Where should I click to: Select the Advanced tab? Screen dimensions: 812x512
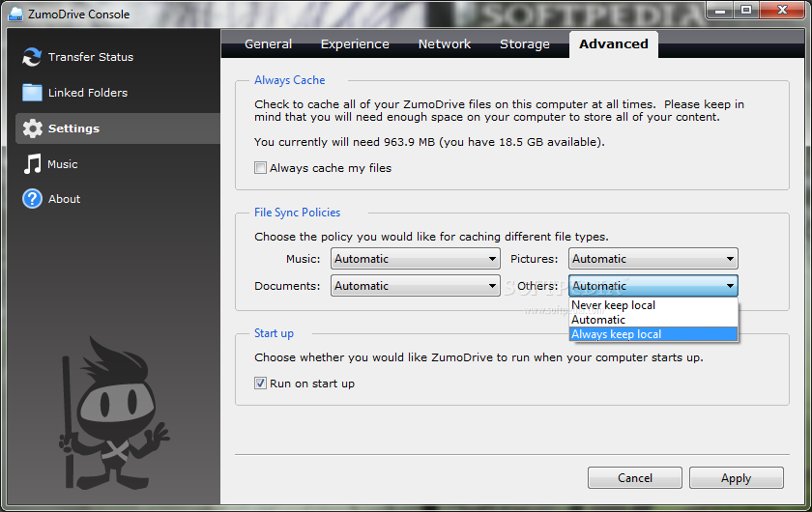pos(614,44)
